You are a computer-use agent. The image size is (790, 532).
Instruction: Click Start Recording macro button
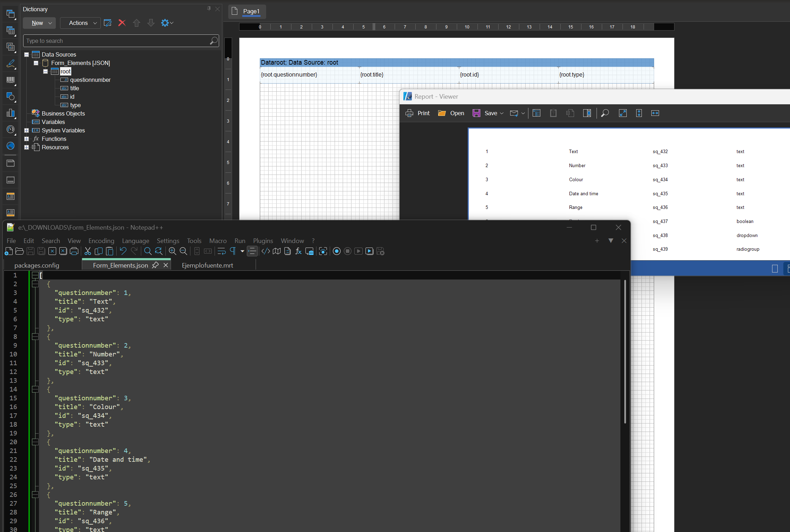[x=336, y=251]
